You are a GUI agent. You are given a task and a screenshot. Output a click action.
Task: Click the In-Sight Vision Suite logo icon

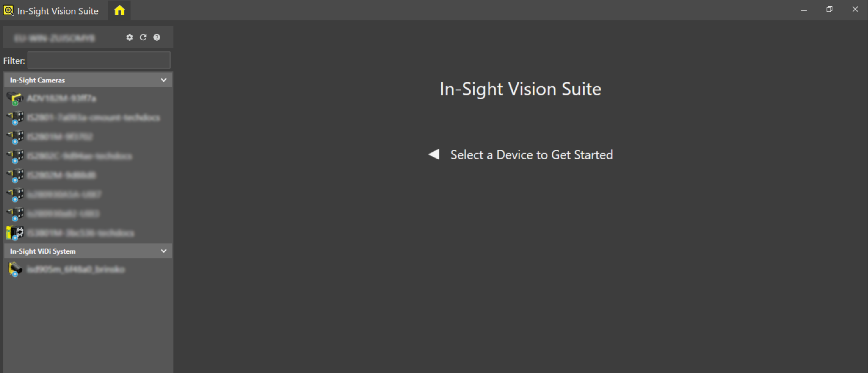8,11
